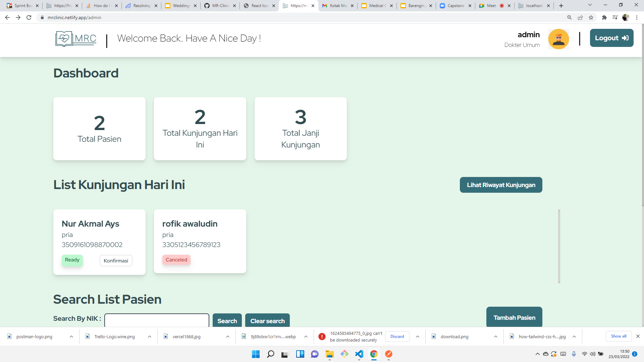Expand options for vercel1868.jpg download
This screenshot has width=644, height=362.
point(228,337)
